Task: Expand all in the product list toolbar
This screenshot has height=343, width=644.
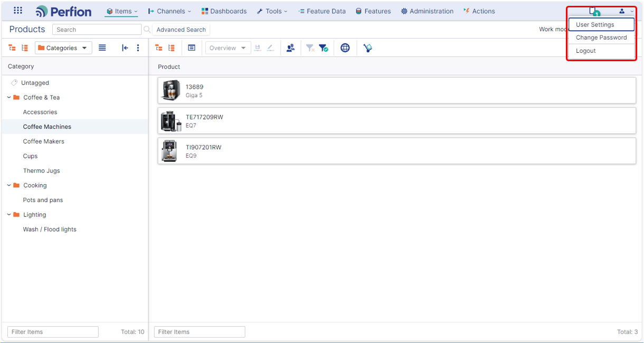Action: (x=172, y=48)
